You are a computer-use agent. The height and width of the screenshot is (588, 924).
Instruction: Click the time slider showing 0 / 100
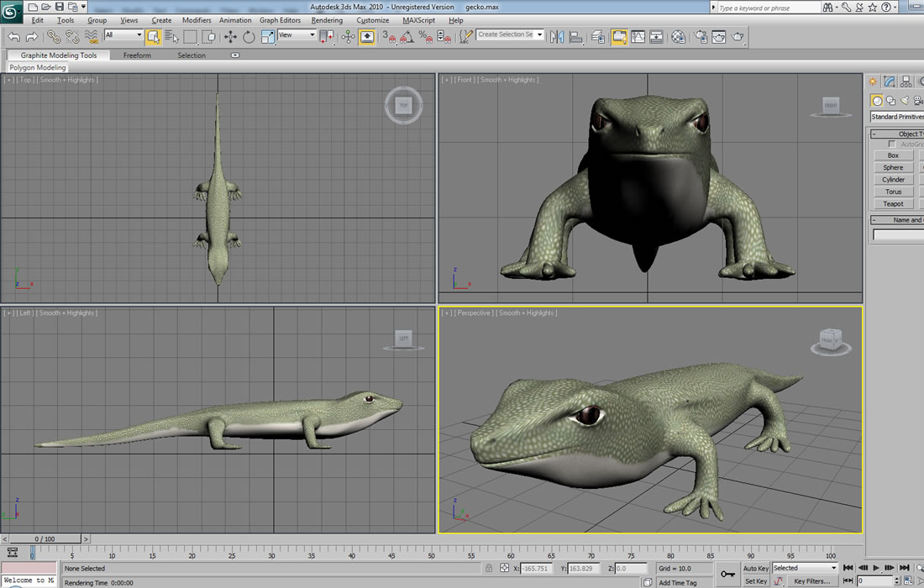pos(44,539)
